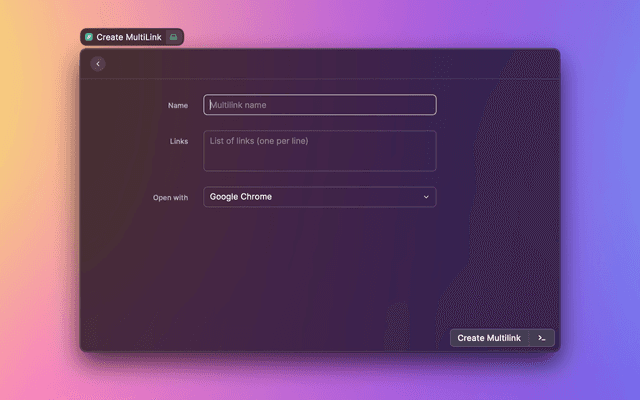This screenshot has width=640, height=400.
Task: Go back using the left chevron button
Action: (98, 64)
